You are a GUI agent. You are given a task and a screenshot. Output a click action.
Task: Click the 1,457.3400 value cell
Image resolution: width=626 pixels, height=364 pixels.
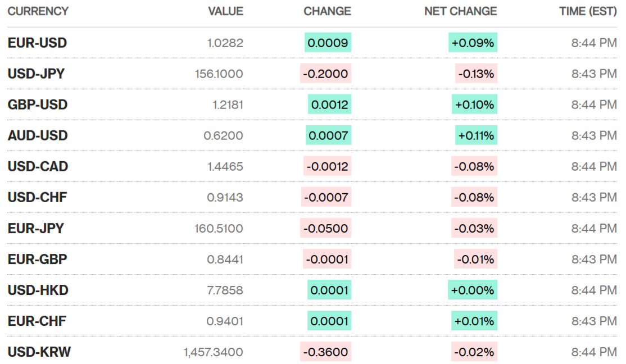click(213, 352)
